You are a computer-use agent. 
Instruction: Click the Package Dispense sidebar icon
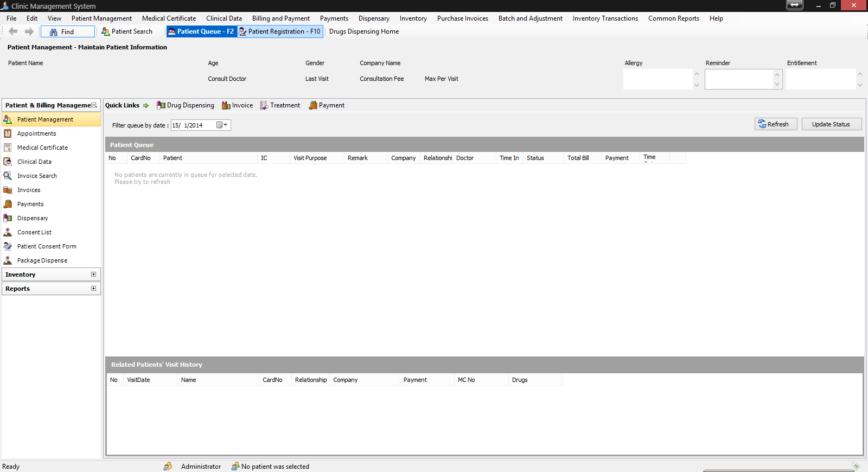(8, 260)
